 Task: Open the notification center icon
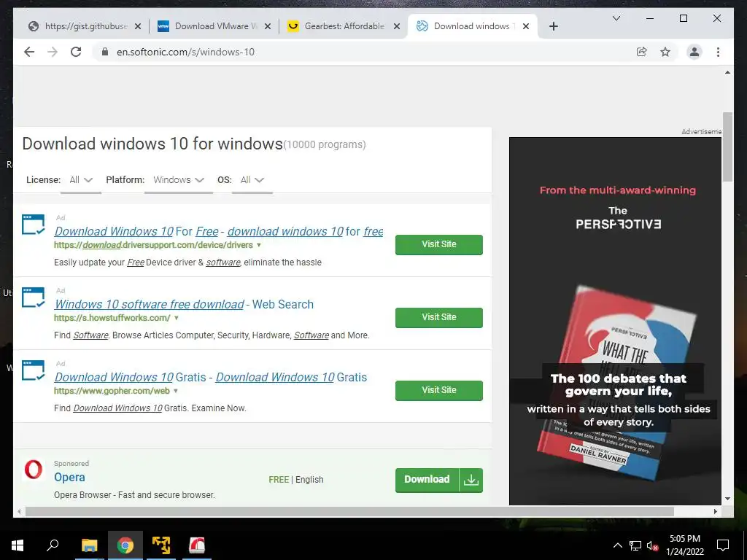pyautogui.click(x=723, y=545)
